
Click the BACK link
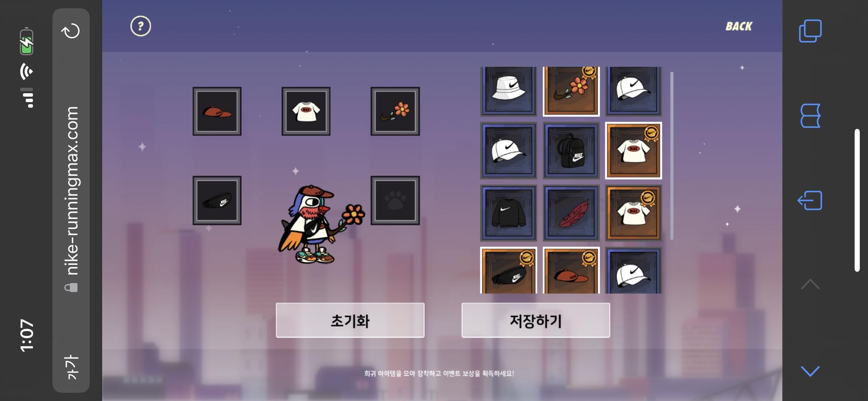739,26
